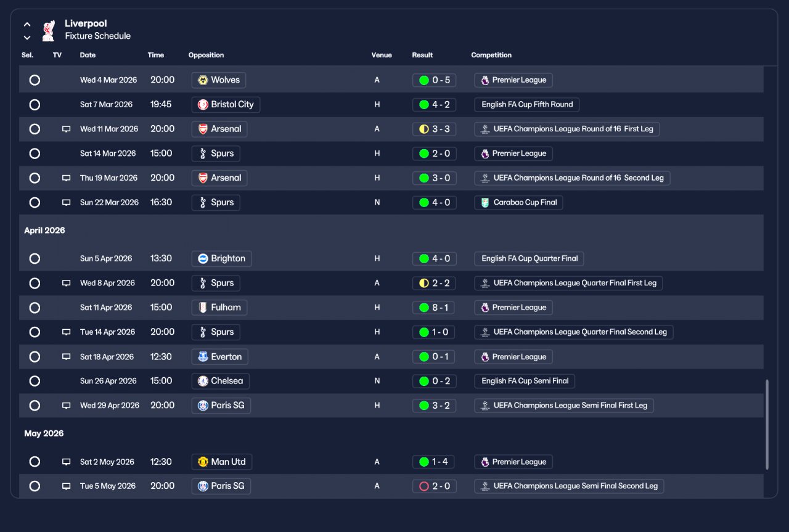Click the Wolves club badge

click(203, 80)
